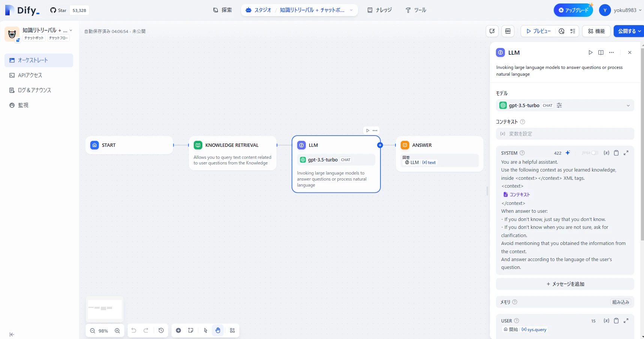Open the 探索 (Explore) tab

222,10
